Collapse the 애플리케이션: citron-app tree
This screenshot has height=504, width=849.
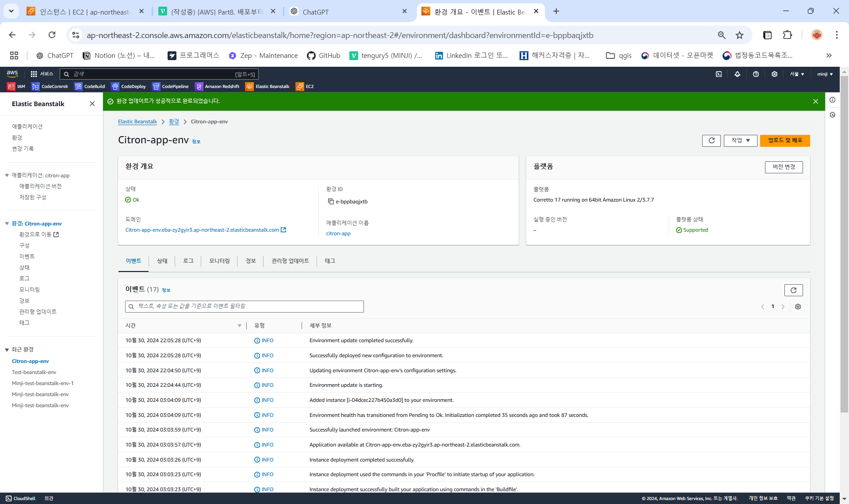pyautogui.click(x=7, y=176)
